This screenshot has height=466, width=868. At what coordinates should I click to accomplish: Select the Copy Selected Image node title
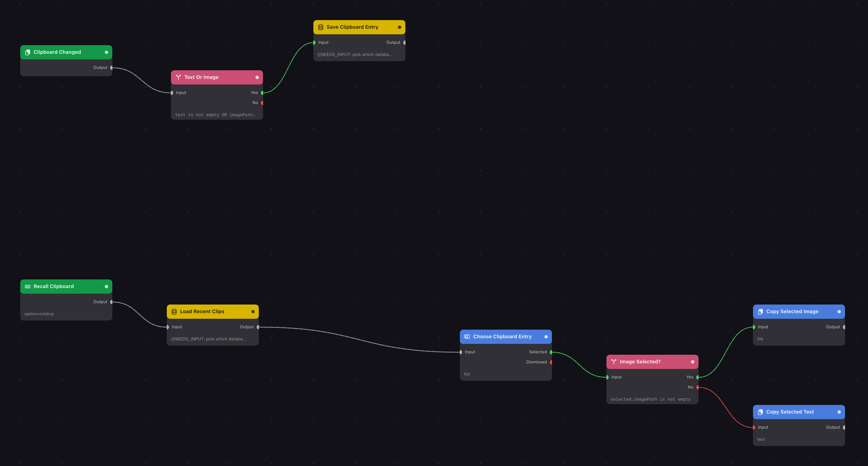coord(792,312)
